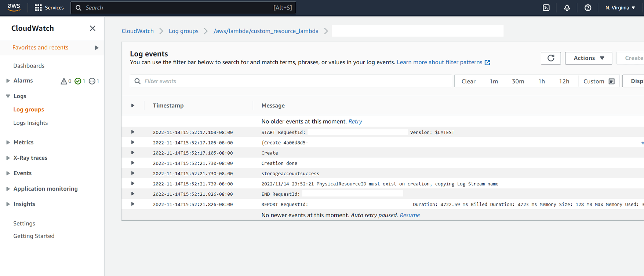This screenshot has height=276, width=644.
Task: Open the N. Virginia region dropdown
Action: [620, 8]
